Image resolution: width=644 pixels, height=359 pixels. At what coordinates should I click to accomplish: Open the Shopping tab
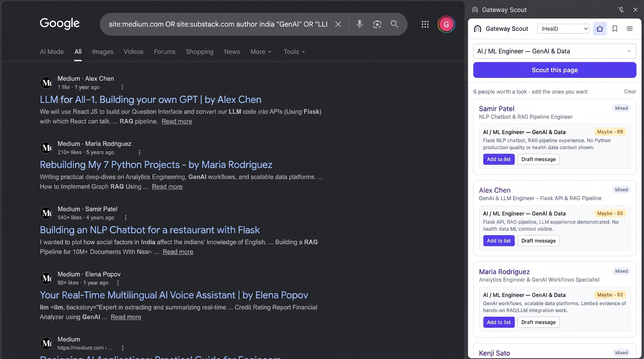click(200, 52)
